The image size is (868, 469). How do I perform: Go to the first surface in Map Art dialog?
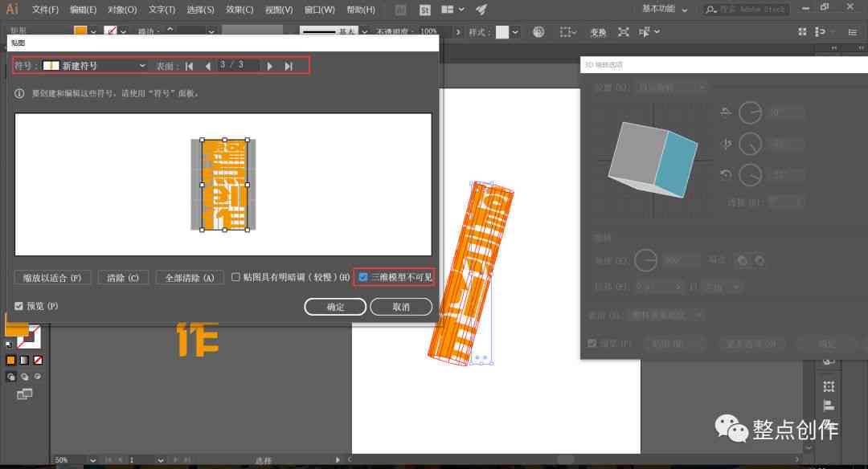190,66
